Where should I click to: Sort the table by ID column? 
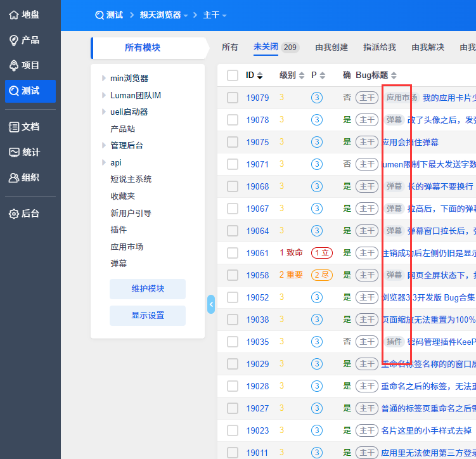click(254, 75)
